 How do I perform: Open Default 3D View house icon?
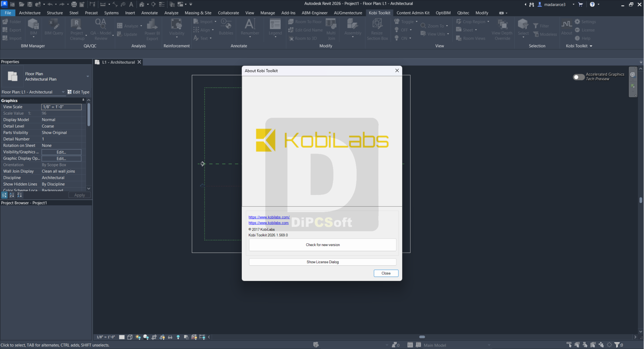(142, 4)
